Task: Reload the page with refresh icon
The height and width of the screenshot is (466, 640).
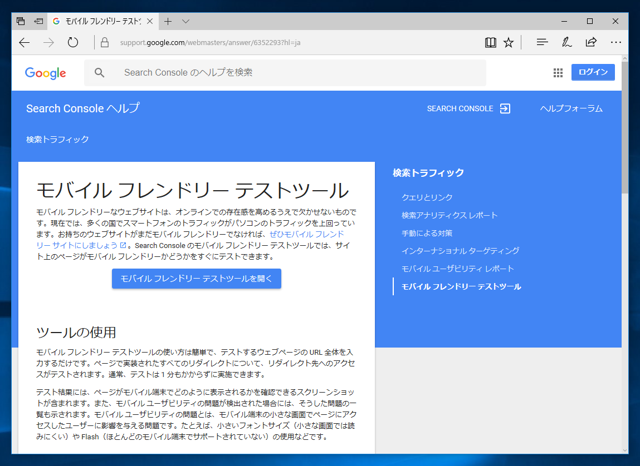Action: pos(73,42)
